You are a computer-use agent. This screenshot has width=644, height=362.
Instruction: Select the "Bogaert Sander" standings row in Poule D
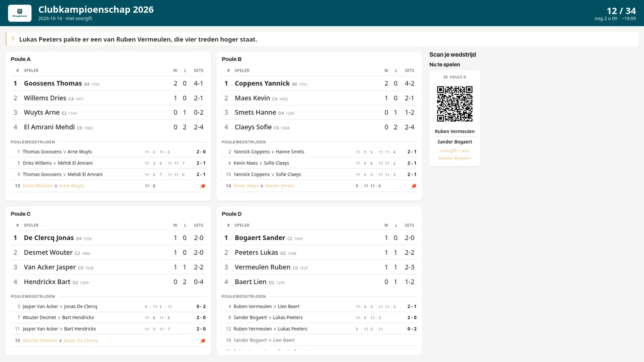(319, 238)
